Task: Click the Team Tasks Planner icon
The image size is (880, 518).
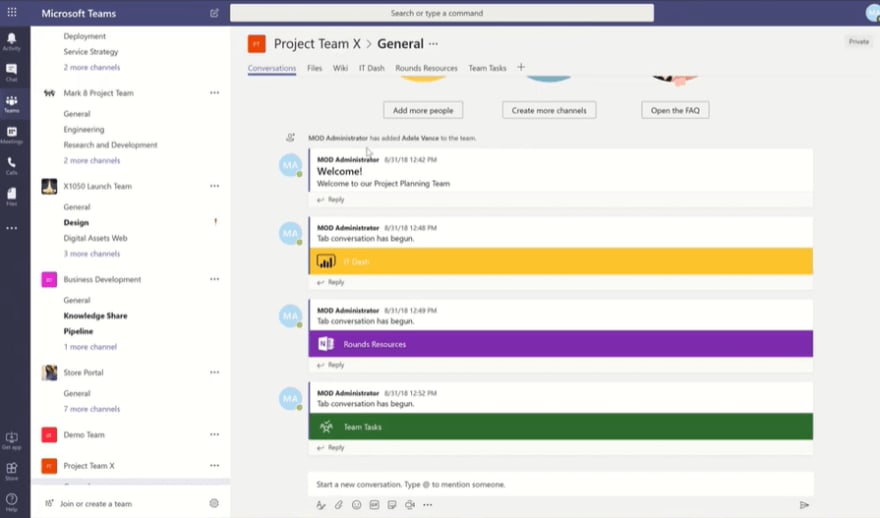Action: 326,427
